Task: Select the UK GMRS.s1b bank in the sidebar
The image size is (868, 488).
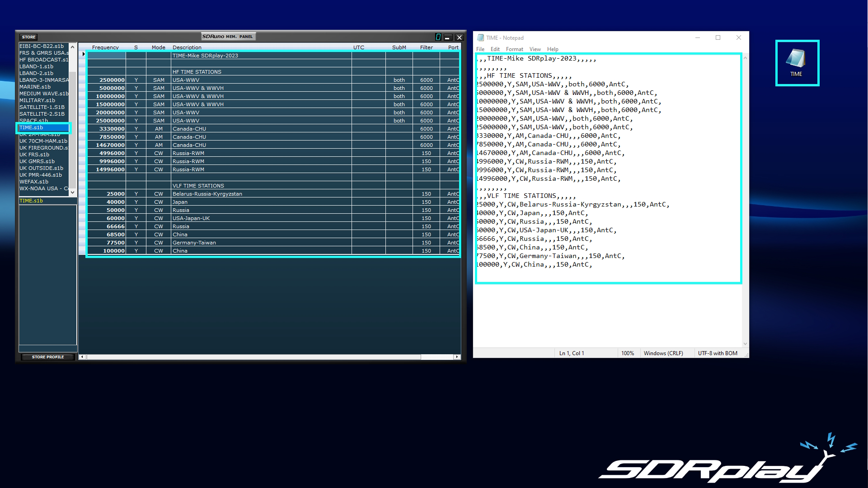Action: 37,161
